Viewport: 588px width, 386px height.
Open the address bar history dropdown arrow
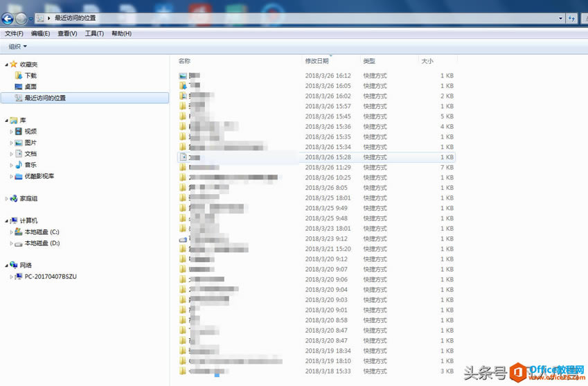pyautogui.click(x=560, y=19)
